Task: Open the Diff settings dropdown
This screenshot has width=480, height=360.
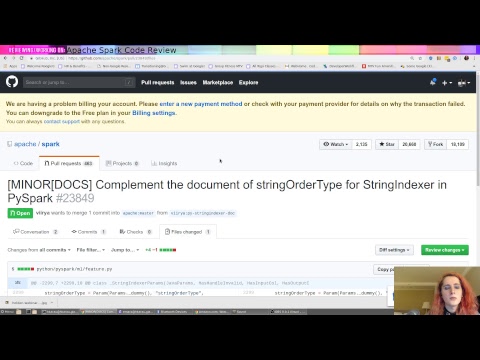Action: pos(394,250)
